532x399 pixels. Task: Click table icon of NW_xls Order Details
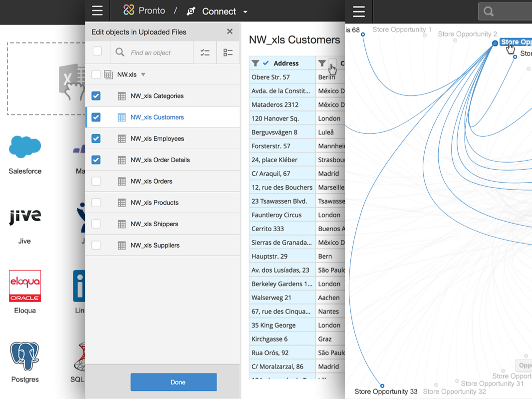pyautogui.click(x=122, y=160)
